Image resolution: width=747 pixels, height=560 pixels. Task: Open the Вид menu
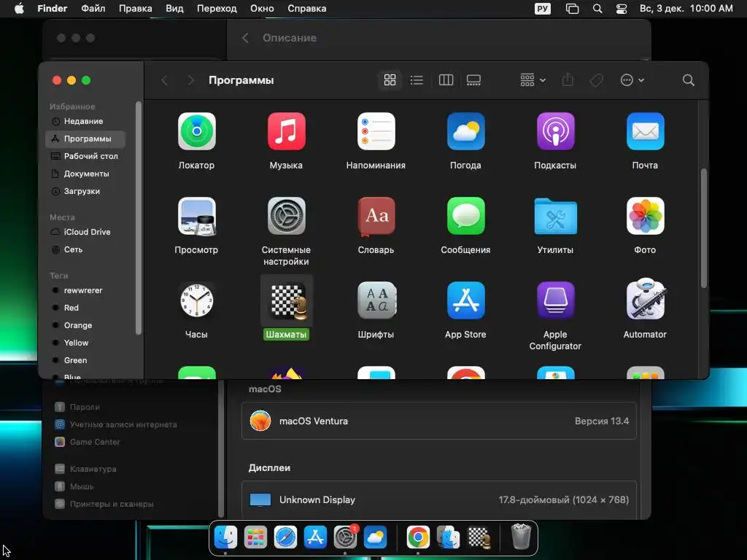click(x=174, y=9)
